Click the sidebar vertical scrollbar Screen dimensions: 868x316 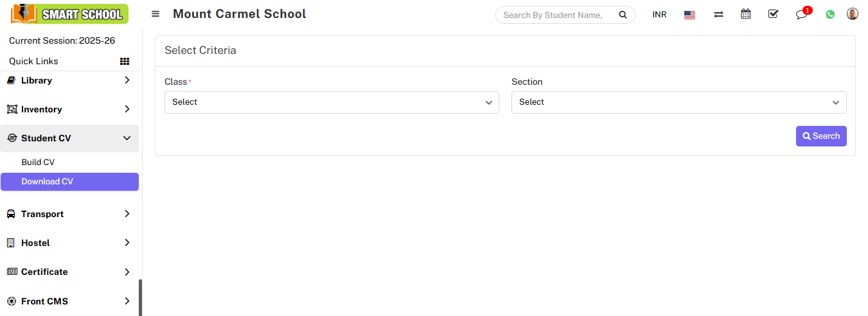[x=140, y=297]
